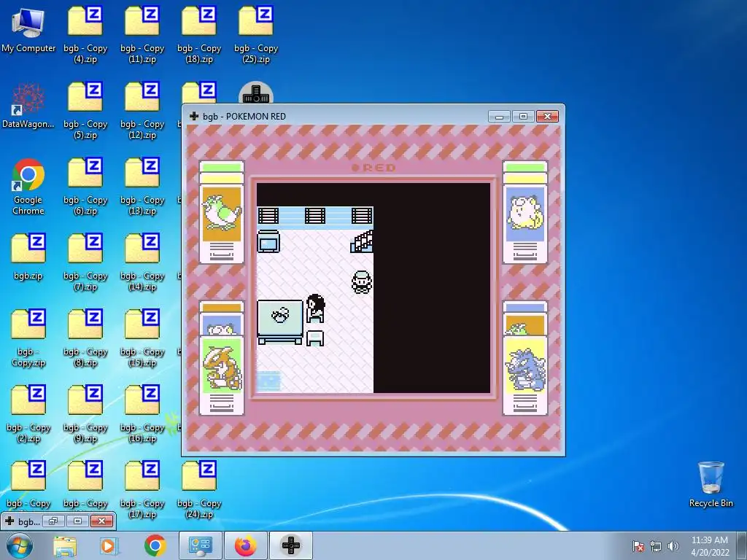Select the bgb - Copy (12).zip file
Viewport: 747px width, 560px height.
point(142,111)
